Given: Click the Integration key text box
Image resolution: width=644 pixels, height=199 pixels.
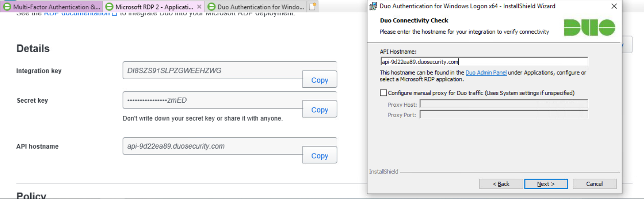Looking at the screenshot, I should click(x=212, y=70).
